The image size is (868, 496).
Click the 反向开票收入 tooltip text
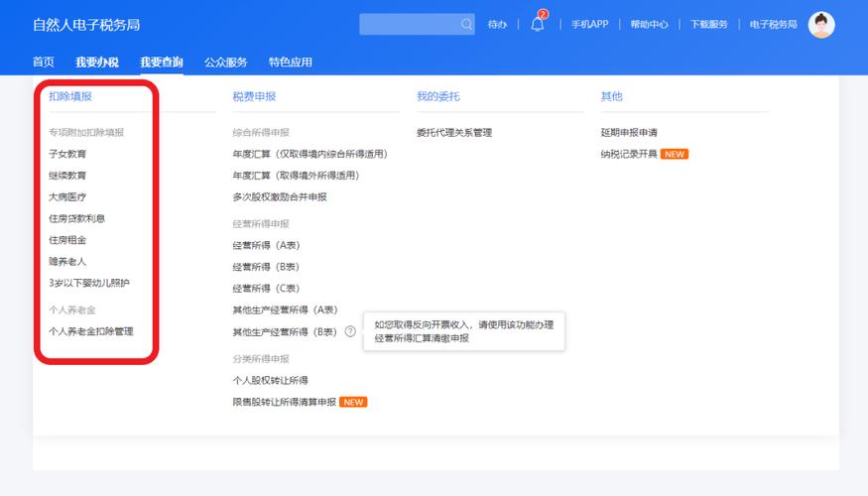(464, 331)
